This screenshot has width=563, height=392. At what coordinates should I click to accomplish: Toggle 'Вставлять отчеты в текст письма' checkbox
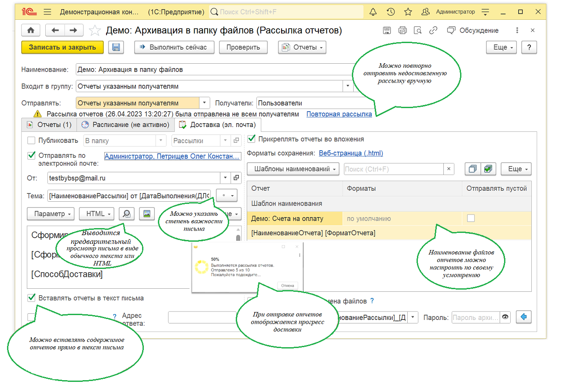pyautogui.click(x=31, y=298)
